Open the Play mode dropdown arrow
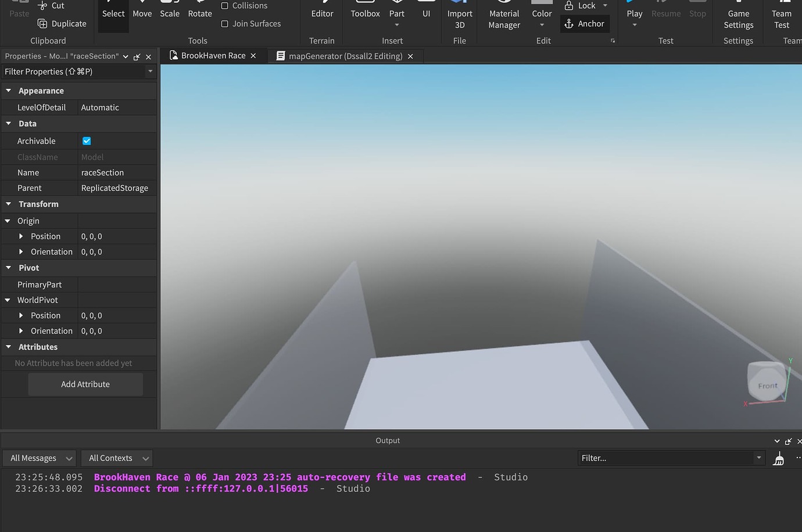 point(634,24)
